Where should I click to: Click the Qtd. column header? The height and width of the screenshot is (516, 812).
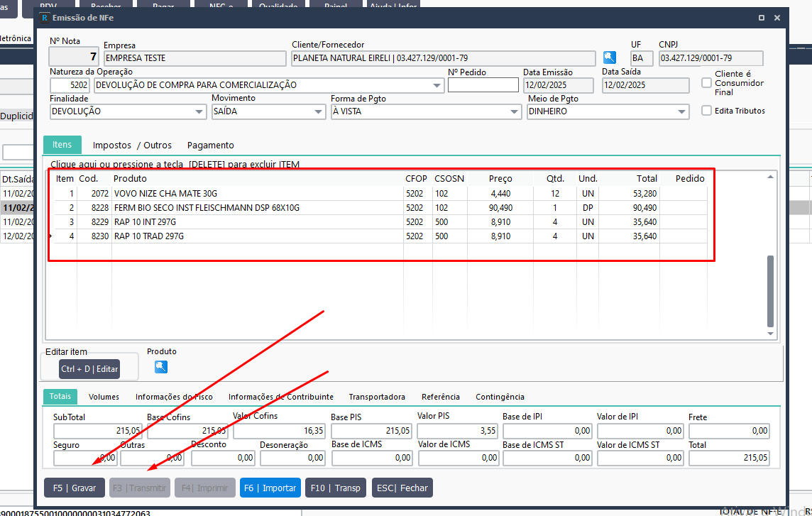555,179
